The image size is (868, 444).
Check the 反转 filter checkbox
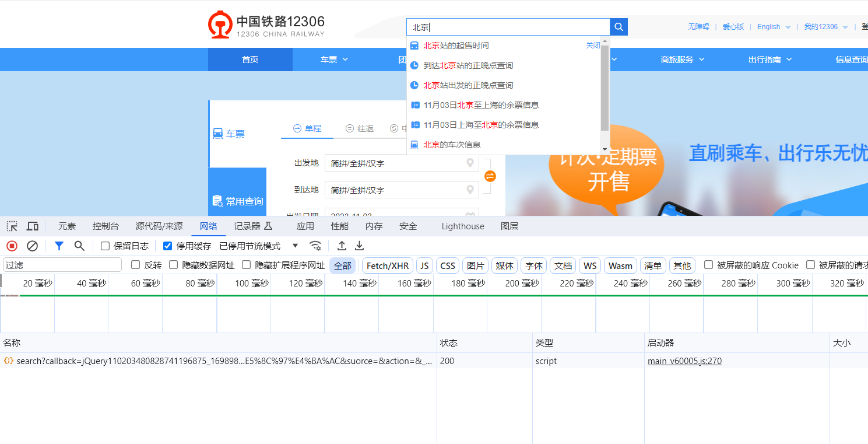pos(136,265)
